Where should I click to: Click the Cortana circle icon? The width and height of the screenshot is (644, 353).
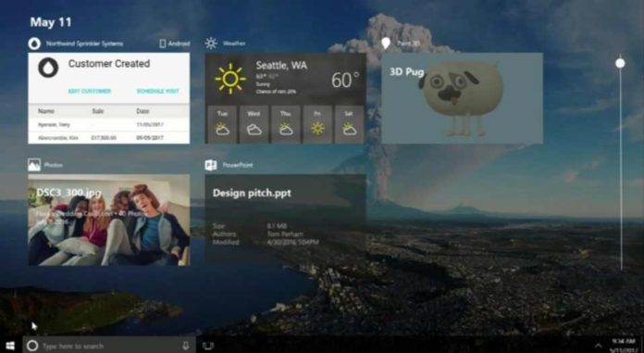(x=32, y=346)
